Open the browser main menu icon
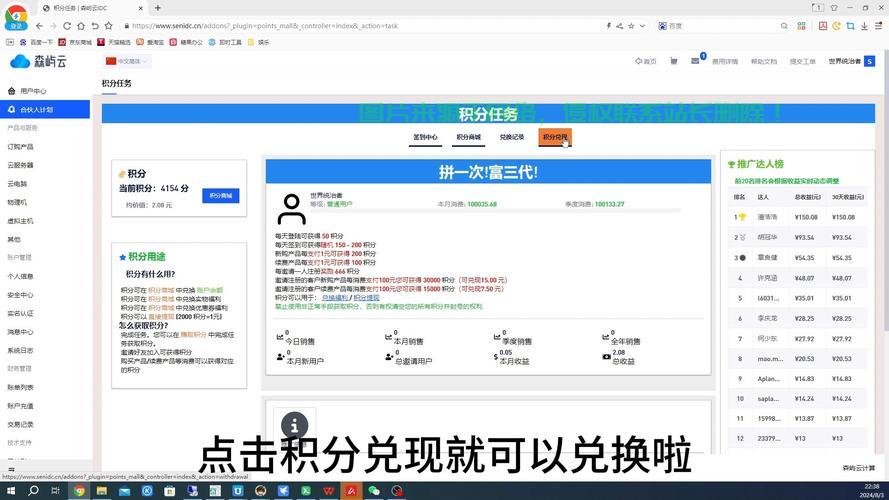The image size is (889, 500). point(878,26)
